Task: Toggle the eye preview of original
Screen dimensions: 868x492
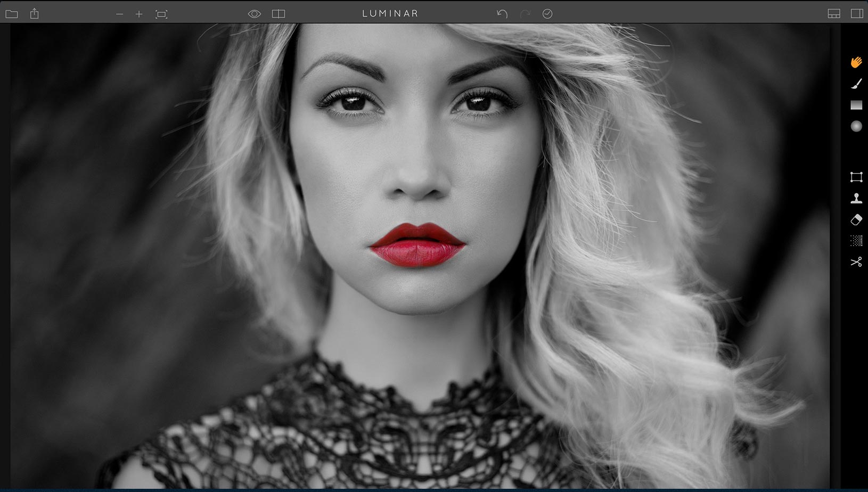Action: pos(255,14)
